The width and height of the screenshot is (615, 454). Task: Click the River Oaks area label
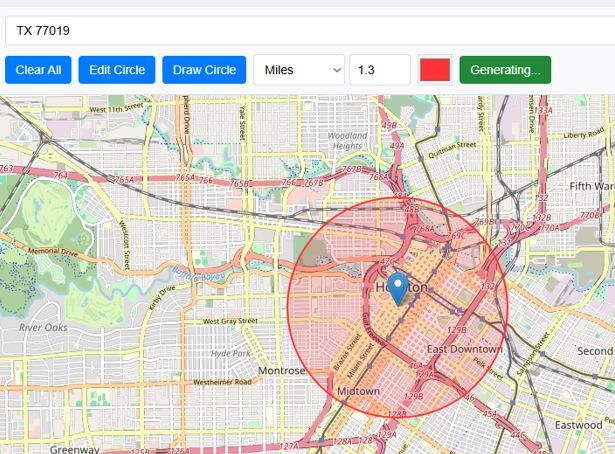[42, 327]
